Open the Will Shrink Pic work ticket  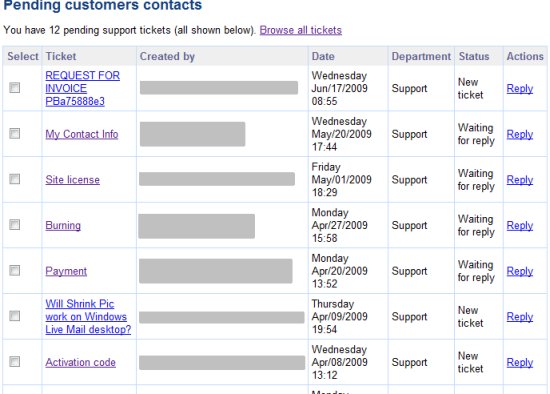(88, 316)
